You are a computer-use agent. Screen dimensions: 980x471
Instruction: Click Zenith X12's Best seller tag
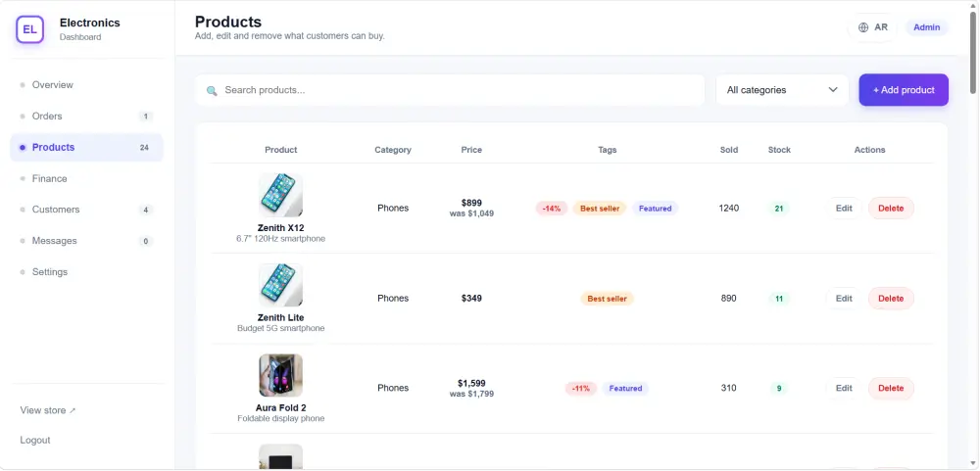point(600,209)
